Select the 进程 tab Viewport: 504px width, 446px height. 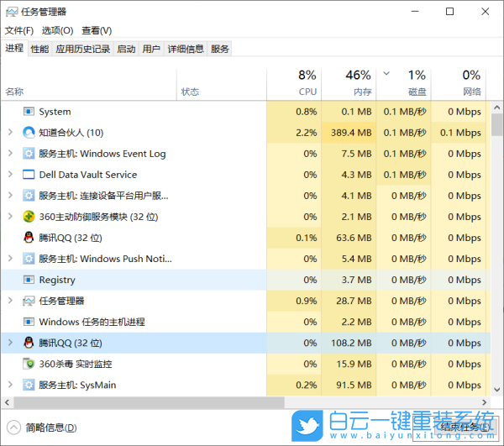click(x=14, y=48)
